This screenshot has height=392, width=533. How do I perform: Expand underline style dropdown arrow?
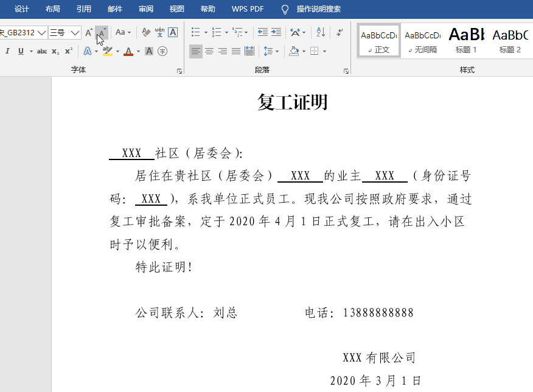pyautogui.click(x=31, y=52)
